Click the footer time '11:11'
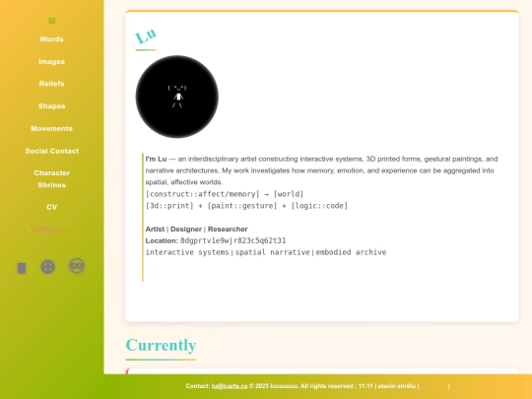 pos(366,386)
